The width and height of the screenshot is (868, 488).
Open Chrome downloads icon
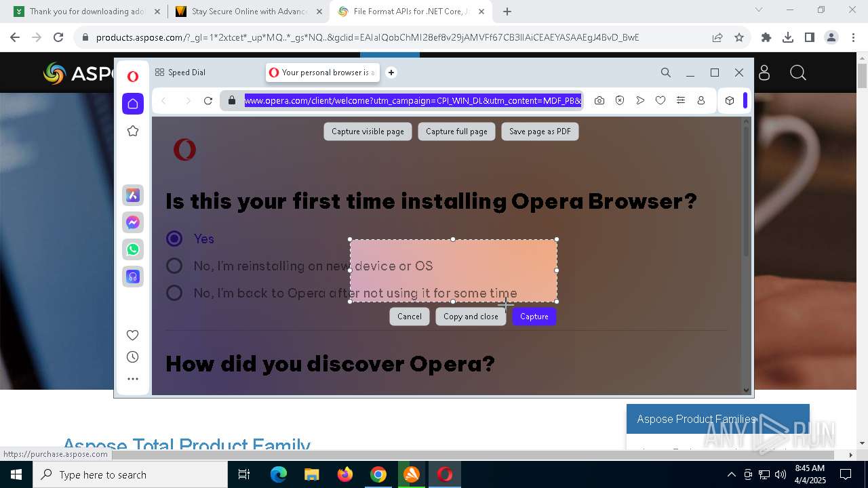pyautogui.click(x=788, y=37)
